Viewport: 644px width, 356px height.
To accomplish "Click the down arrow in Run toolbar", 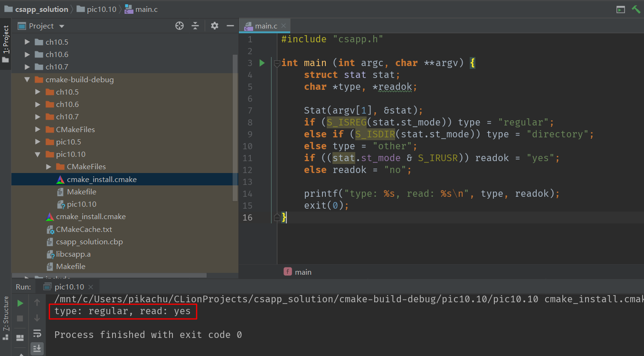I will (37, 318).
